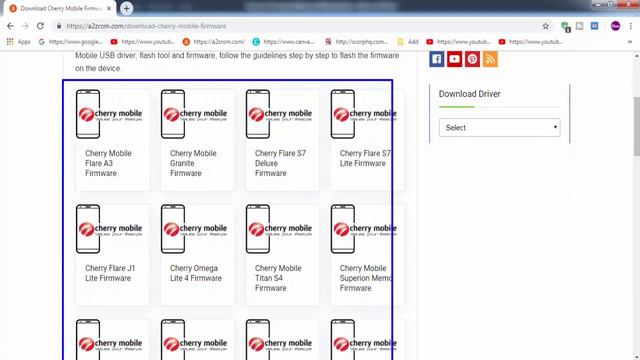Show more bookmarks via overflow chevron
This screenshot has width=640, height=360.
pos(630,42)
